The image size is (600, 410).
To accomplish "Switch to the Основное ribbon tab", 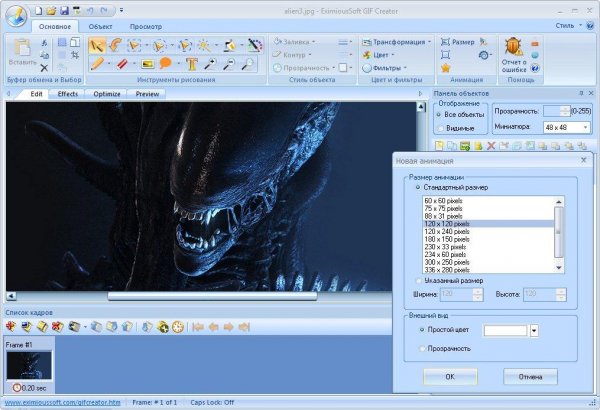I will pos(55,26).
